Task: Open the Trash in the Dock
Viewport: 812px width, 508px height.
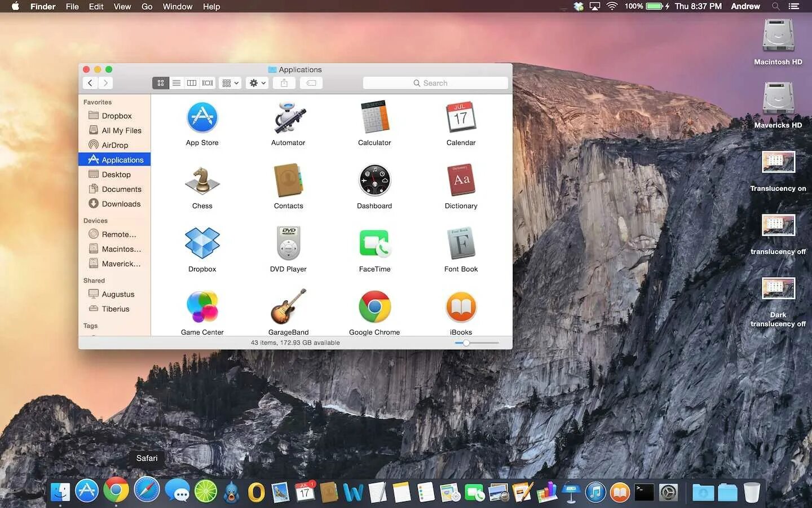Action: [x=752, y=492]
